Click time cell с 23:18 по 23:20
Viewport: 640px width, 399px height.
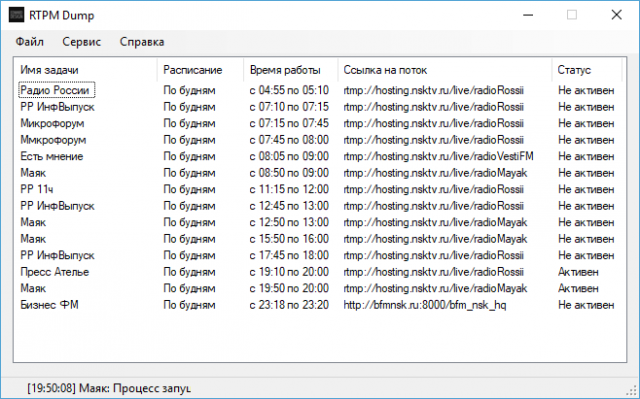coord(289,305)
